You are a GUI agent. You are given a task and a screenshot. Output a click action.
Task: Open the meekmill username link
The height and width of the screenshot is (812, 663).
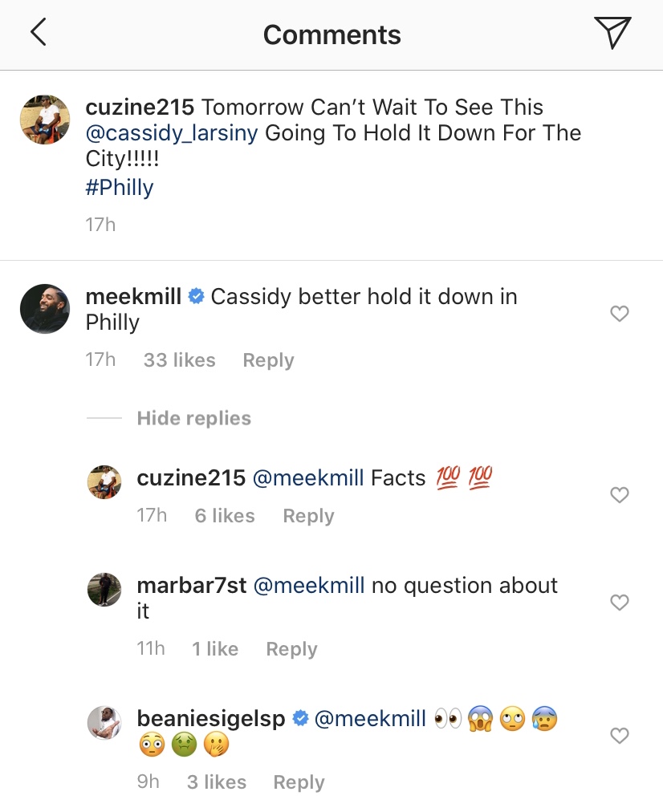tap(133, 296)
